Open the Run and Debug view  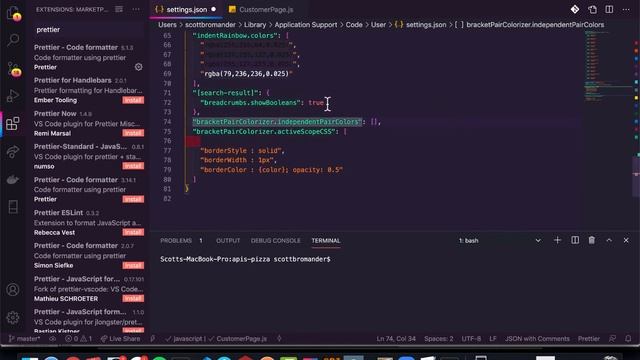click(13, 96)
